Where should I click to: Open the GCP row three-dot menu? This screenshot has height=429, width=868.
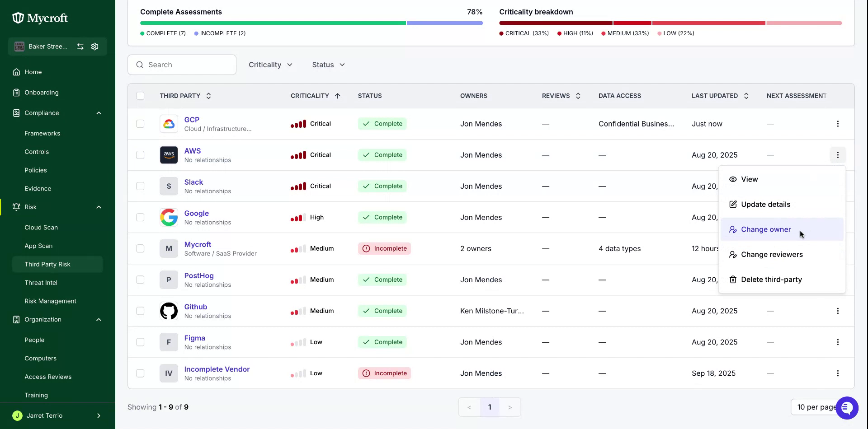[837, 124]
